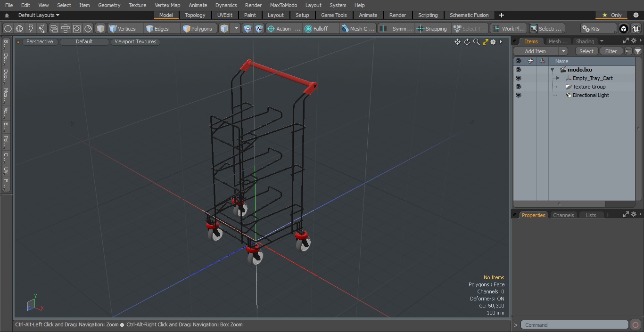Image resolution: width=644 pixels, height=332 pixels.
Task: Click the Items list horizontal scrollbar
Action: click(x=559, y=204)
